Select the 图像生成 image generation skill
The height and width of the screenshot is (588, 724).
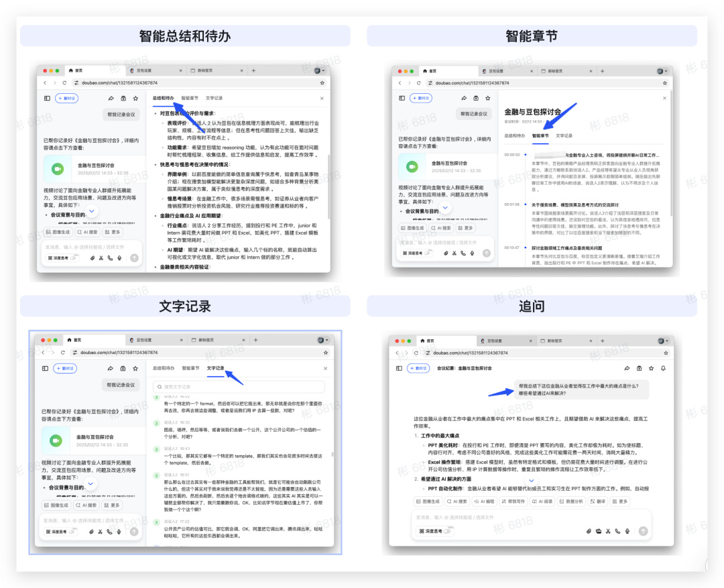(429, 502)
